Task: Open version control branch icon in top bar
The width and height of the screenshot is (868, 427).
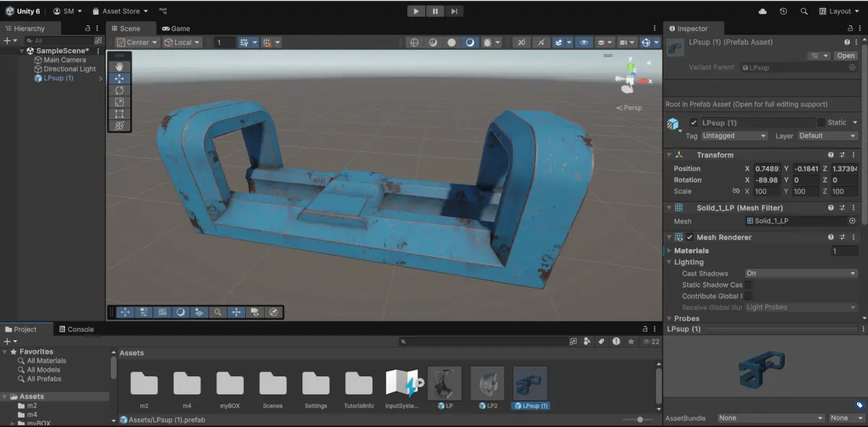Action: (x=163, y=11)
